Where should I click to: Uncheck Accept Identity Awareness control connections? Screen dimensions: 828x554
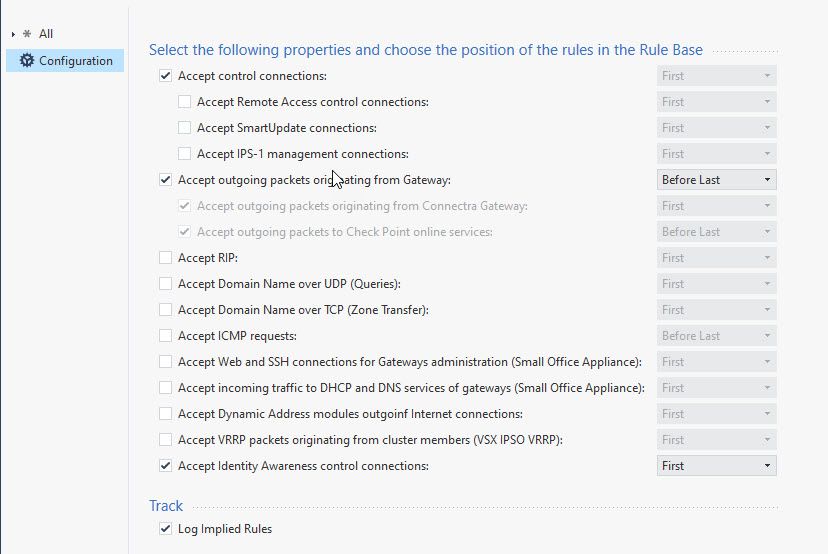click(x=166, y=466)
